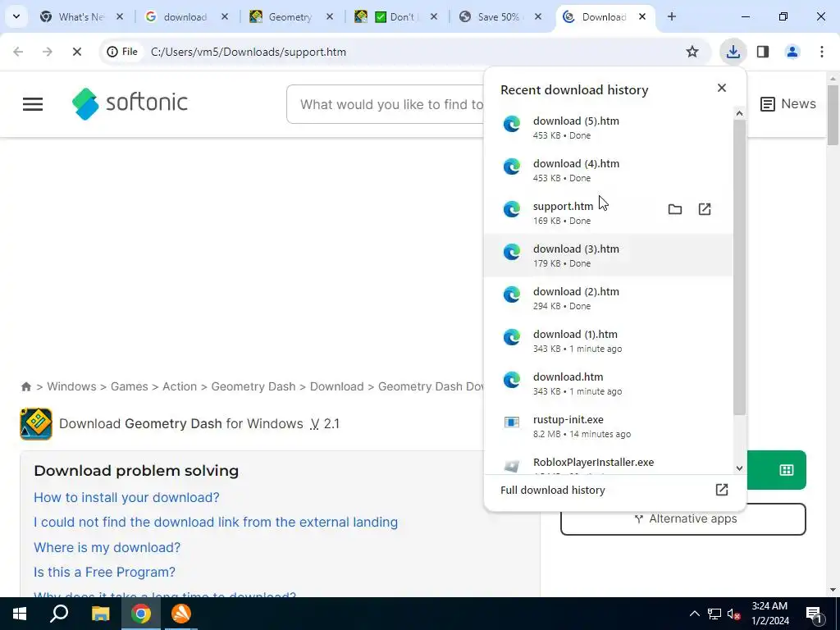Open 'could not find the download link' help

point(216,522)
